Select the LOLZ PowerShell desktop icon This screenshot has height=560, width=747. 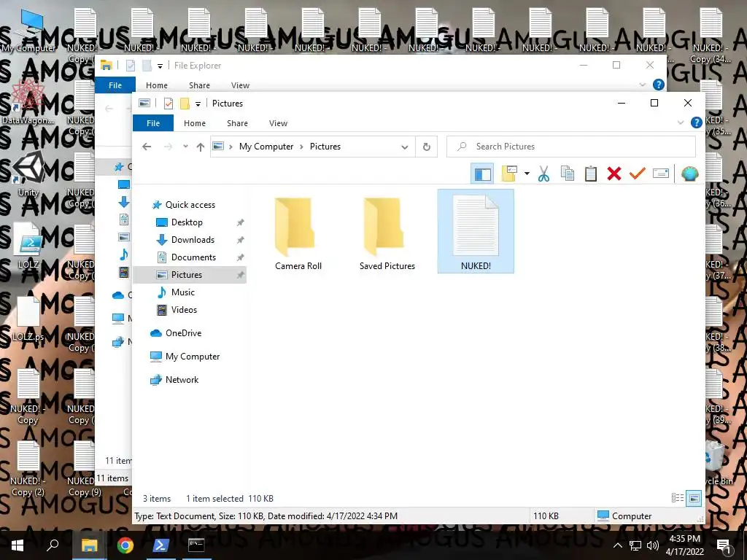(x=28, y=246)
